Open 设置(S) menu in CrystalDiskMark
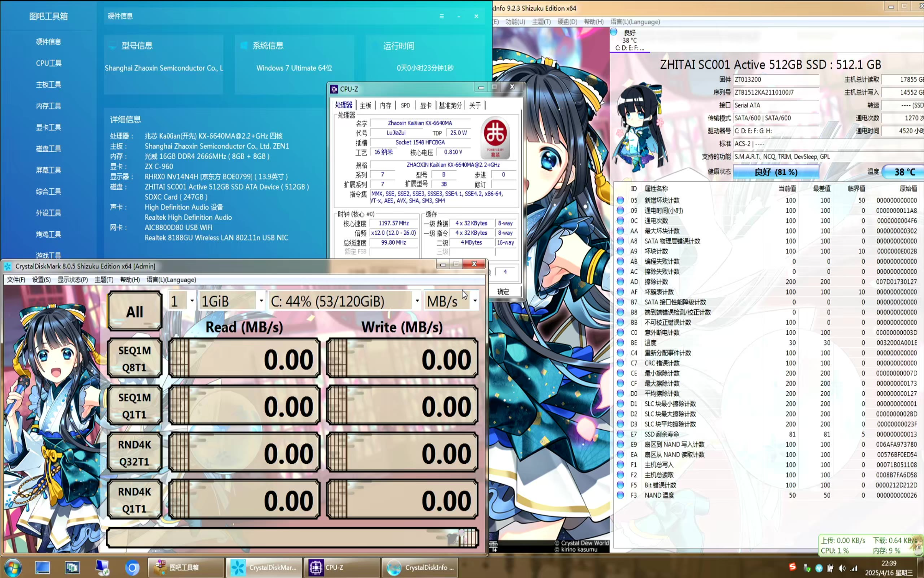Screen dimensions: 924x578 tap(42, 280)
